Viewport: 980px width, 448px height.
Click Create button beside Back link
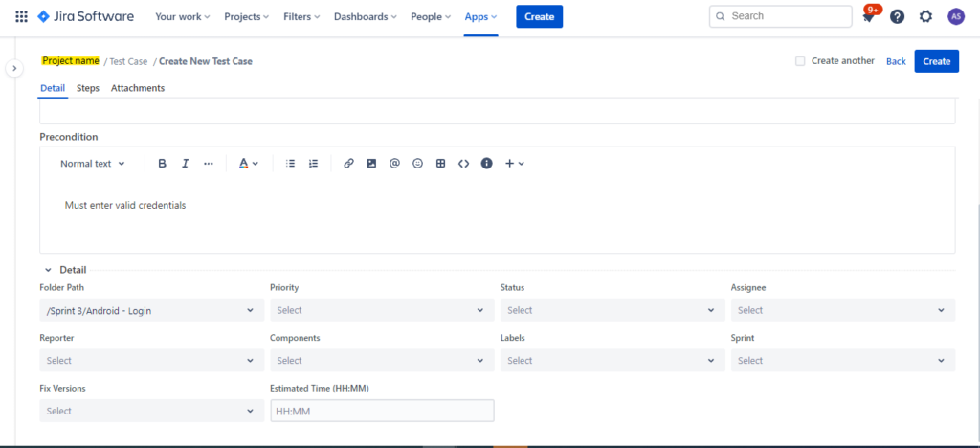pyautogui.click(x=936, y=61)
